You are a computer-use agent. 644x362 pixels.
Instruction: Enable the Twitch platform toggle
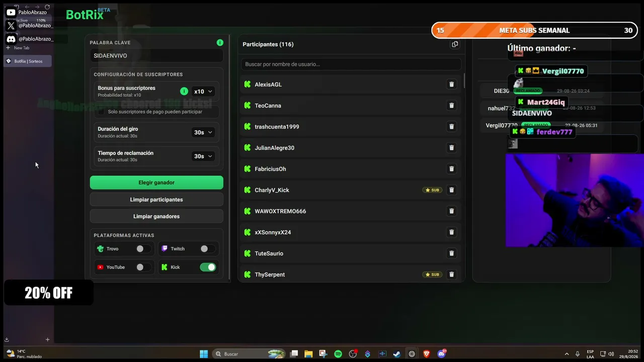[207, 249]
